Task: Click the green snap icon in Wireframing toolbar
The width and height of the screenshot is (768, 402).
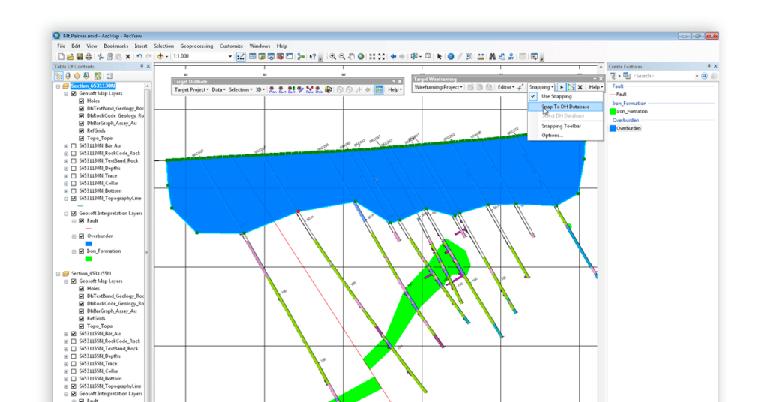Action: (x=571, y=87)
